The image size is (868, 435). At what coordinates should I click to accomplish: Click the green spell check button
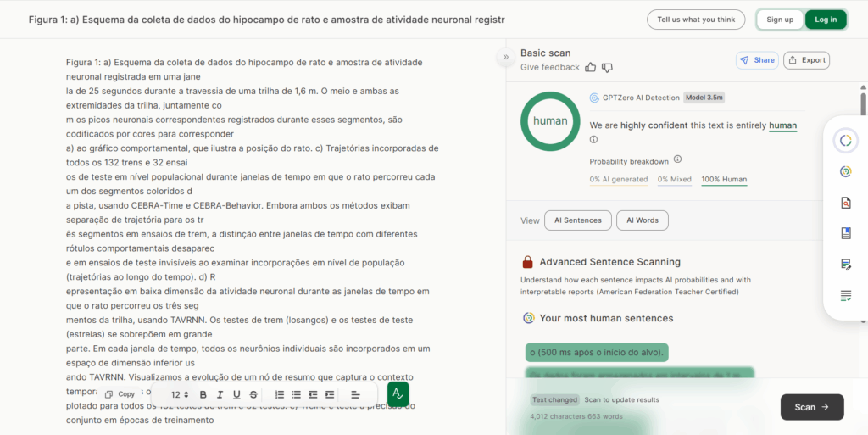coord(398,394)
